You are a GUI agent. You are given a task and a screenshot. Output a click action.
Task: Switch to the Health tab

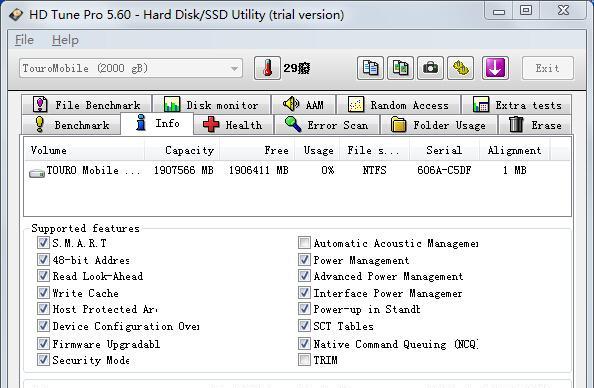coord(233,125)
